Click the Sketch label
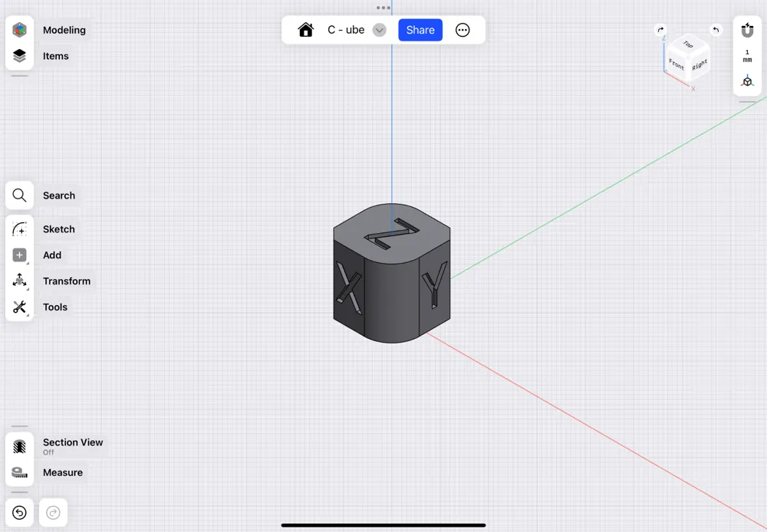The height and width of the screenshot is (532, 767). 59,229
